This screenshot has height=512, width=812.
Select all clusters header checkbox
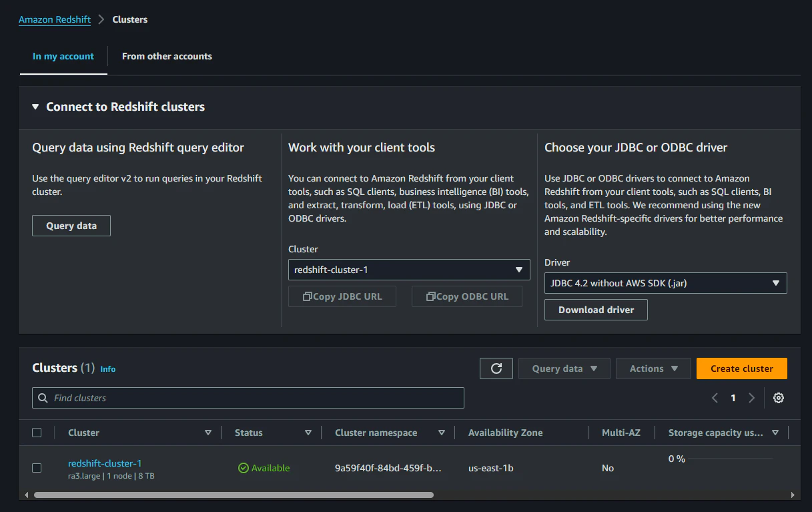(37, 433)
